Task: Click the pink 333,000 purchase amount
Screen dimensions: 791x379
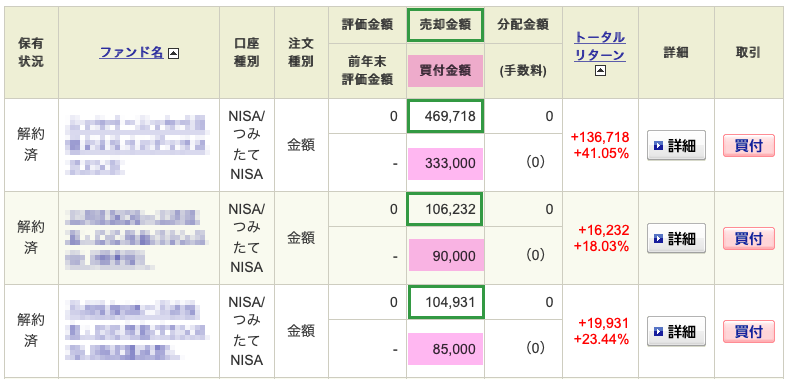Action: pos(445,164)
